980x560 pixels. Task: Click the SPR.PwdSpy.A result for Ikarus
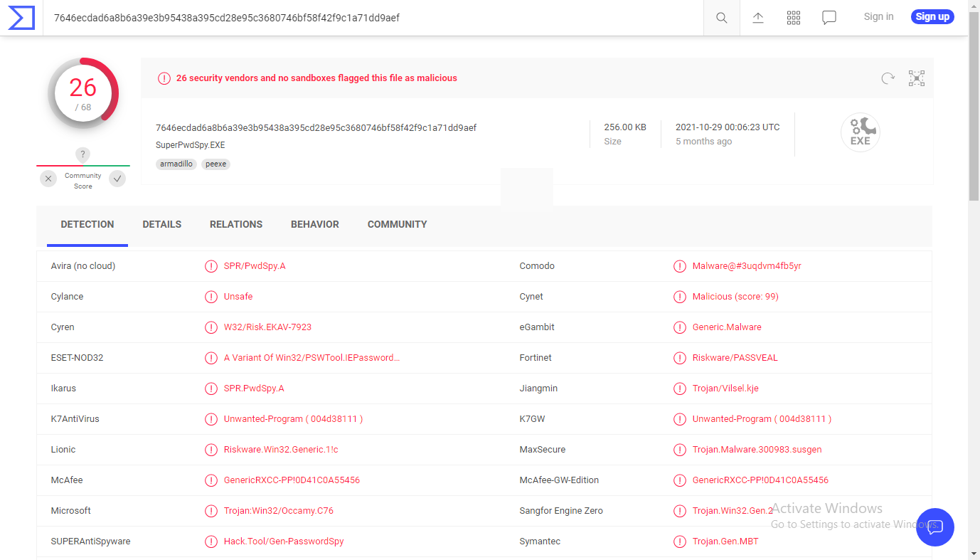254,389
